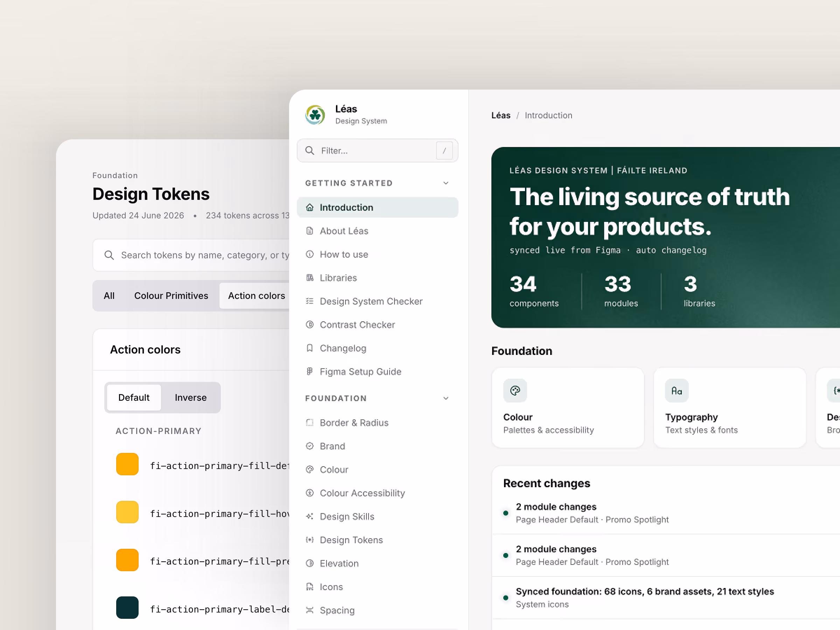Click the Figma Setup Guide icon
The image size is (840, 630).
(310, 371)
